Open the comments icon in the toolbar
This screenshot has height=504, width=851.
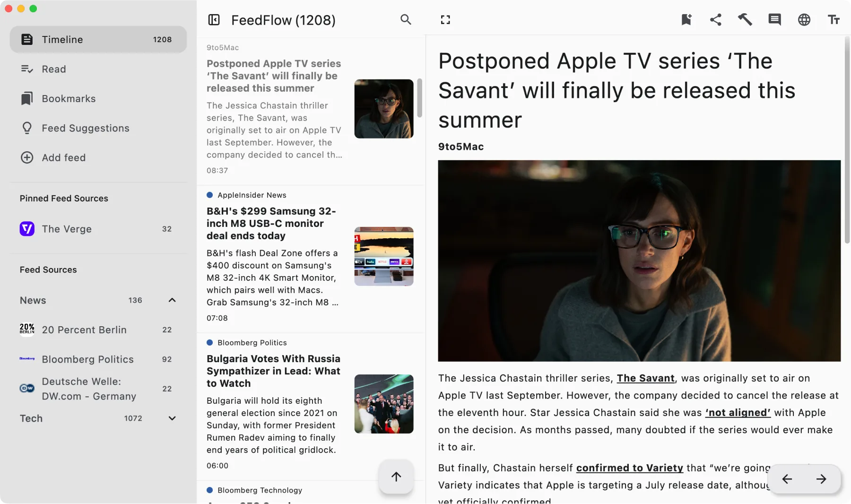[774, 19]
